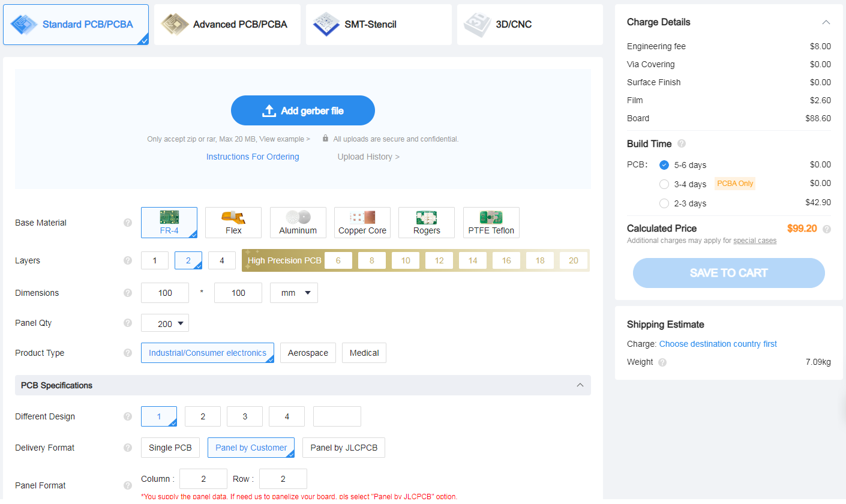Open the Instructions For Ordering link
The image size is (846, 504).
coord(253,157)
